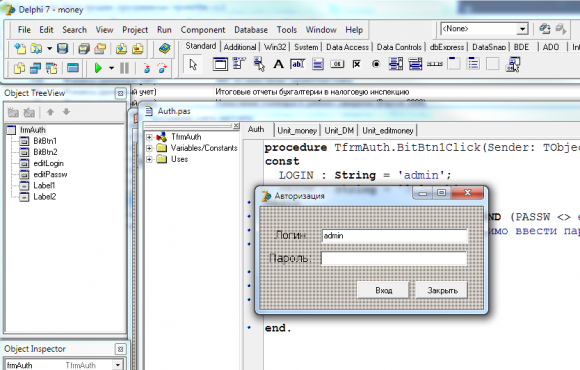Select the Label component (A) in palette
This screenshot has height=370, width=580.
pyautogui.click(x=278, y=64)
